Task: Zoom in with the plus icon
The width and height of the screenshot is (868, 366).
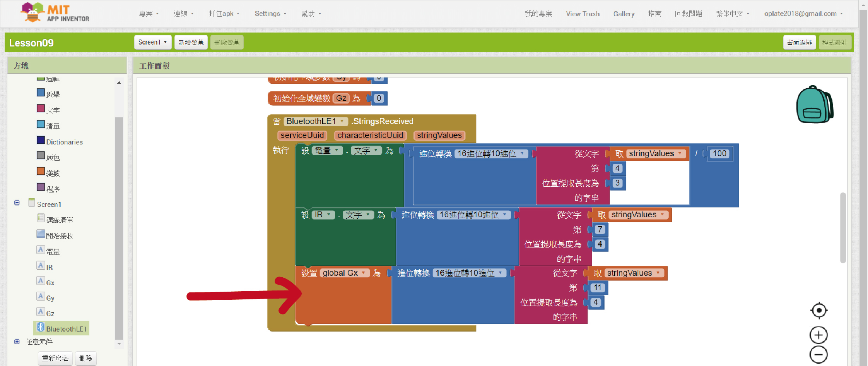Action: pyautogui.click(x=818, y=335)
